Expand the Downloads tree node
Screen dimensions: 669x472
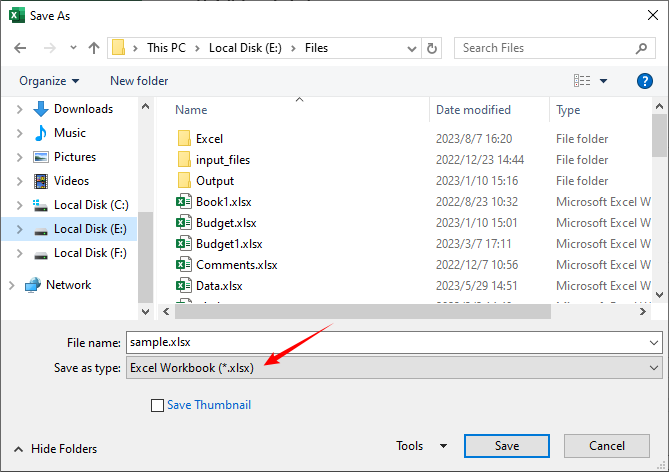pyautogui.click(x=19, y=110)
